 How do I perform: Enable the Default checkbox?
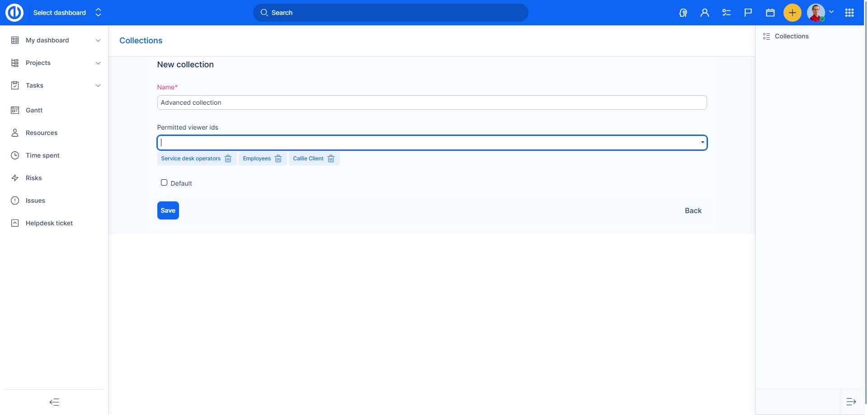pos(164,183)
